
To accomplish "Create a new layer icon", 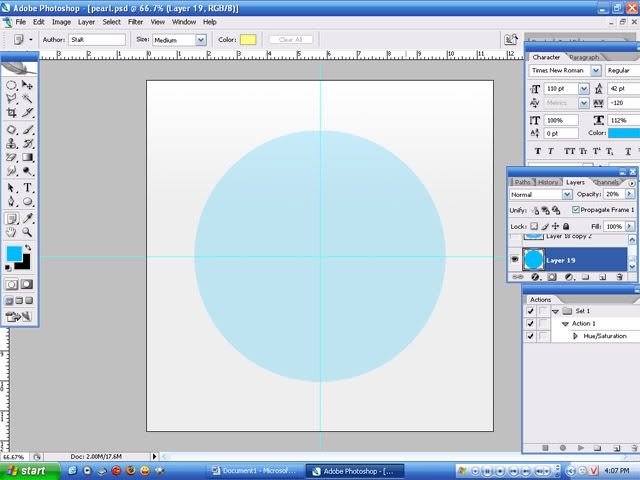I will click(x=602, y=277).
